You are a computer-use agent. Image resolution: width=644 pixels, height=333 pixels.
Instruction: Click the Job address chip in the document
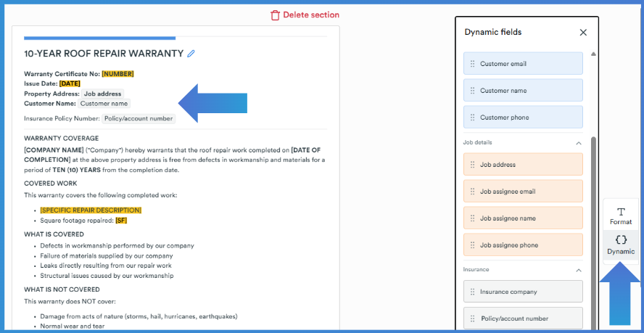tap(103, 94)
